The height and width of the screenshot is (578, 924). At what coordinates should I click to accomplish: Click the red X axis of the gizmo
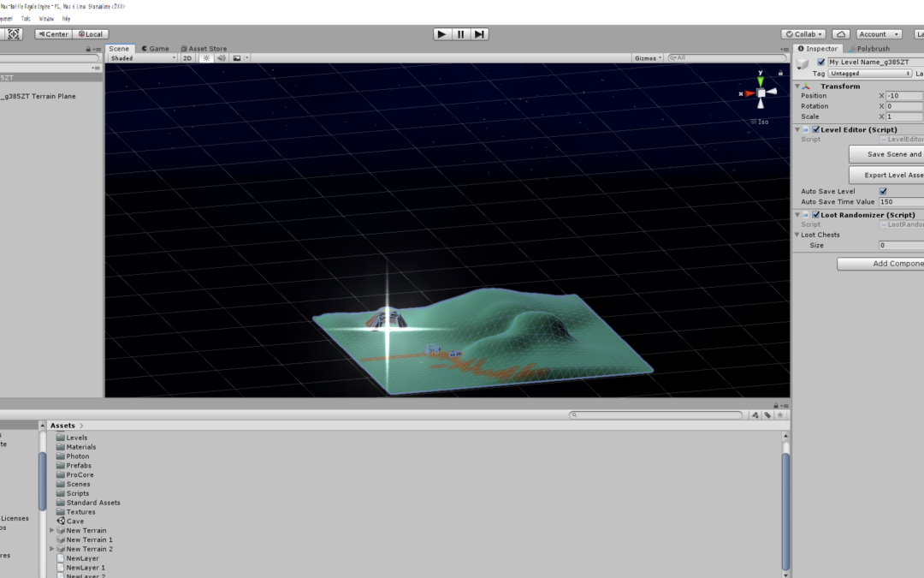(x=748, y=93)
